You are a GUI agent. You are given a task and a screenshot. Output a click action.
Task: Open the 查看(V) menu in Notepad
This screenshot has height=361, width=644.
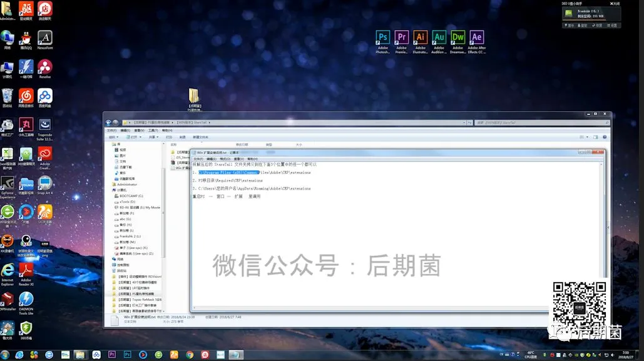point(238,159)
